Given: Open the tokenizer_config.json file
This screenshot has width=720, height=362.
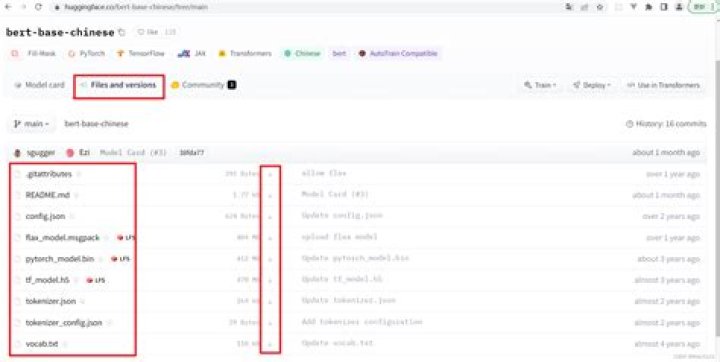Looking at the screenshot, I should pos(64,322).
